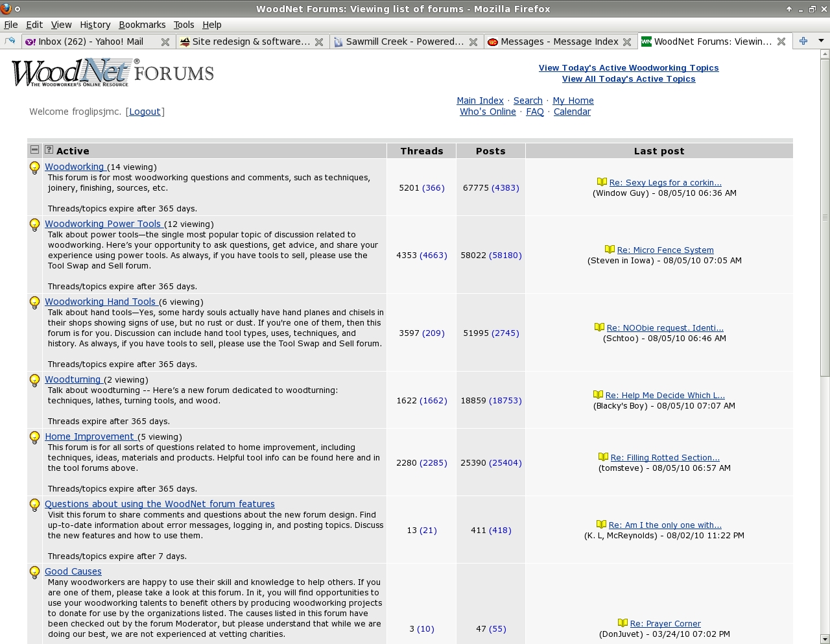Open the Woodworking Power Tools forum
830x644 pixels.
pos(103,224)
